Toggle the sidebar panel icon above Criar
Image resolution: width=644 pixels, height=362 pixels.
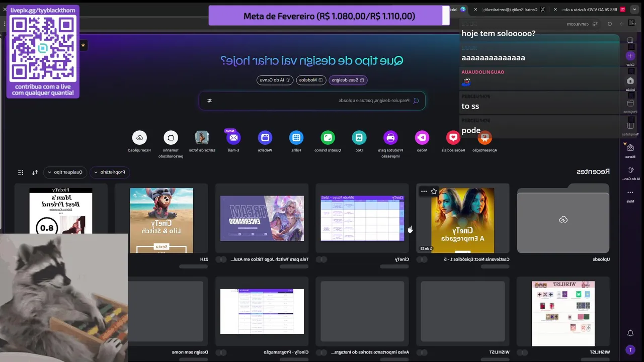click(630, 40)
